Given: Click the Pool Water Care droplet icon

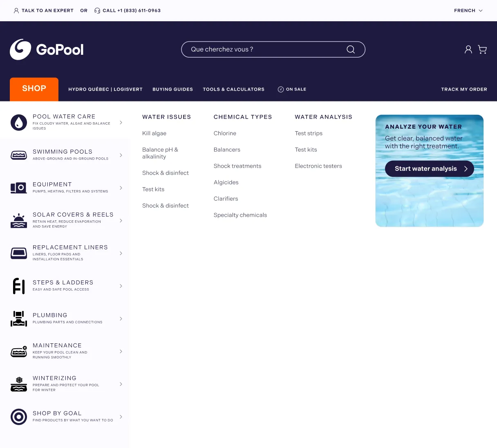Looking at the screenshot, I should click(19, 123).
